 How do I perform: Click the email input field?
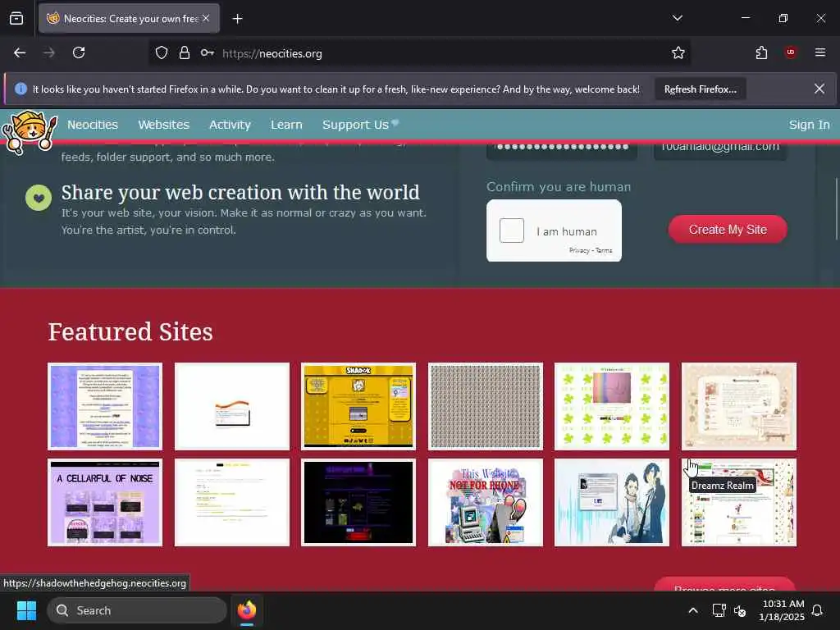coord(720,150)
